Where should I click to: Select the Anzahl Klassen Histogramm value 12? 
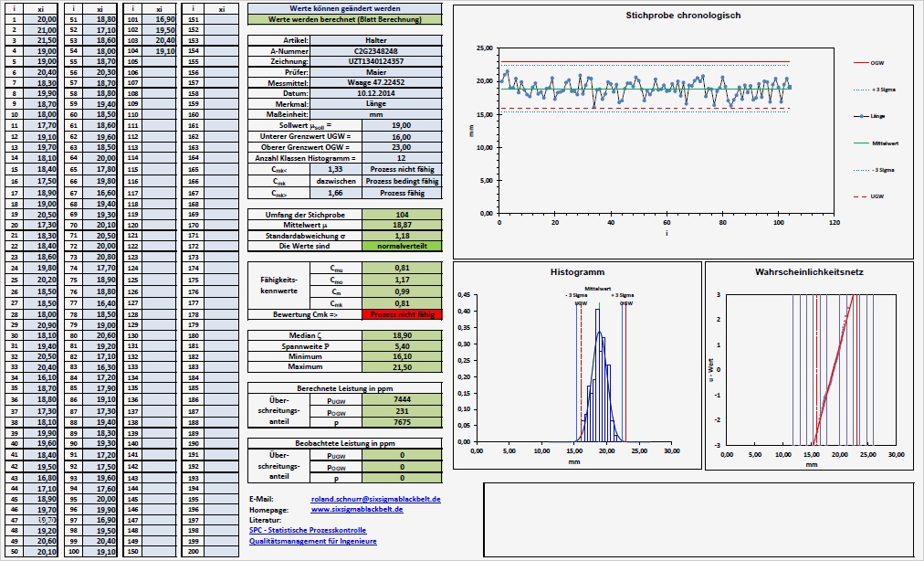pos(402,158)
